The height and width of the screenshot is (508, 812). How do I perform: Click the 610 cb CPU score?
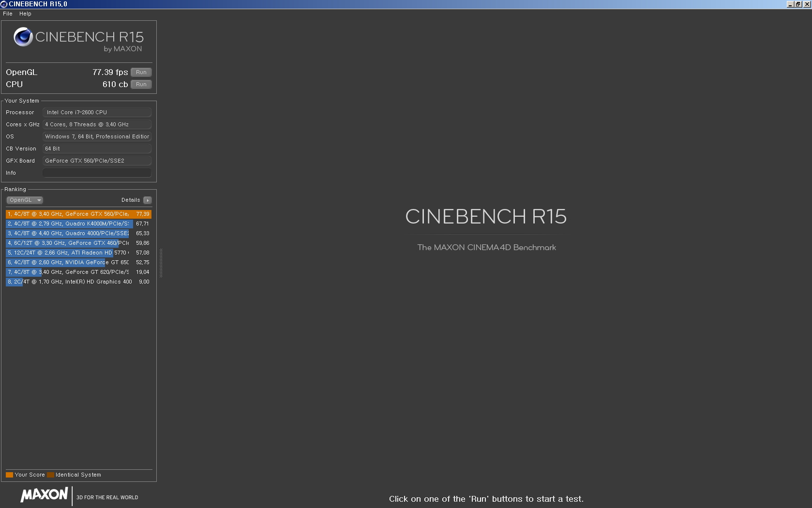click(115, 84)
